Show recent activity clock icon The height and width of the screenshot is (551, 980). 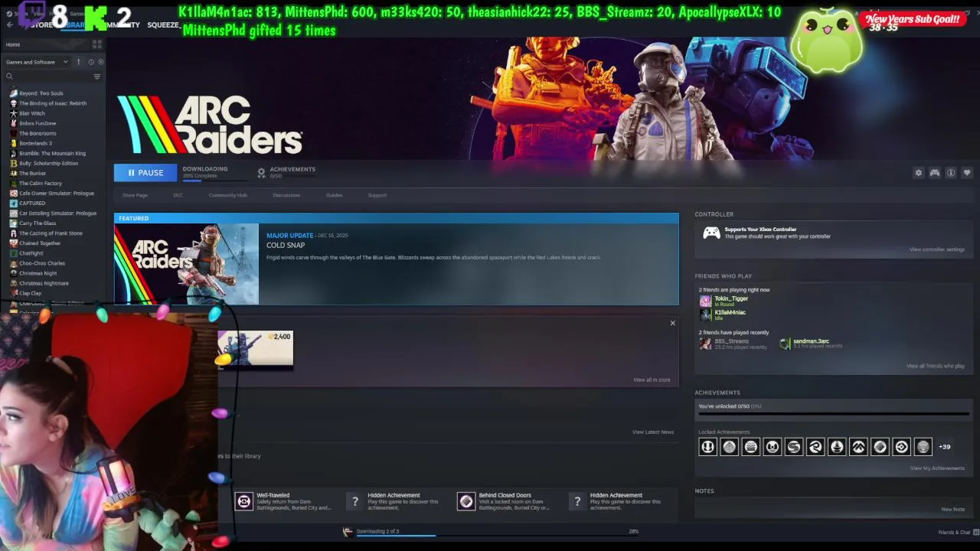(x=91, y=62)
